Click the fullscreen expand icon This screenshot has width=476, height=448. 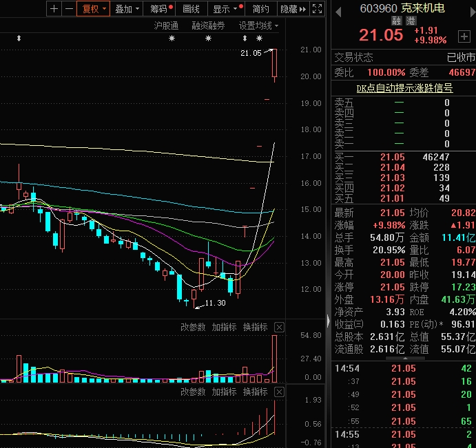(x=317, y=9)
